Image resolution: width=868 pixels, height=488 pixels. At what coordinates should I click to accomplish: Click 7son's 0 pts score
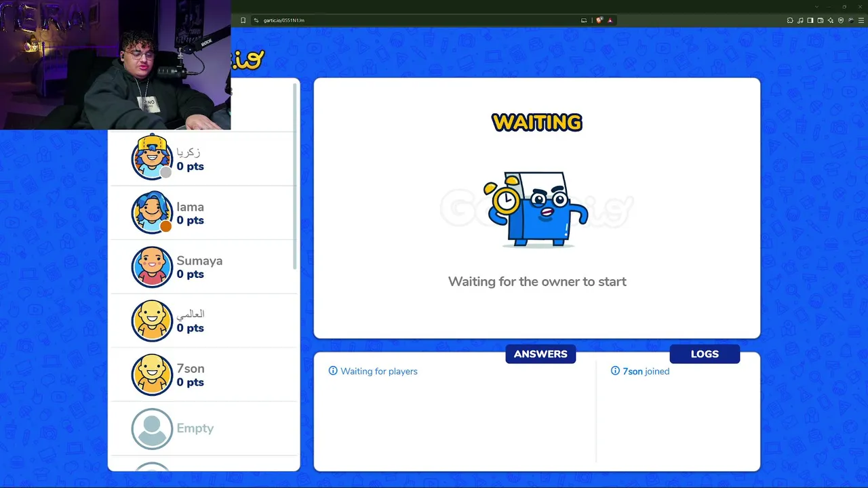click(190, 382)
